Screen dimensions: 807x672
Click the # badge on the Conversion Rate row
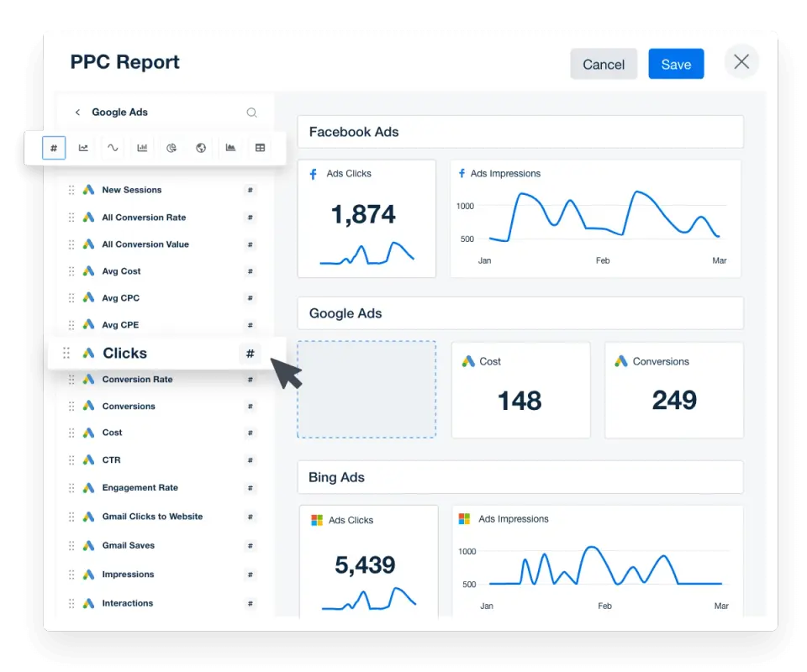pos(251,380)
